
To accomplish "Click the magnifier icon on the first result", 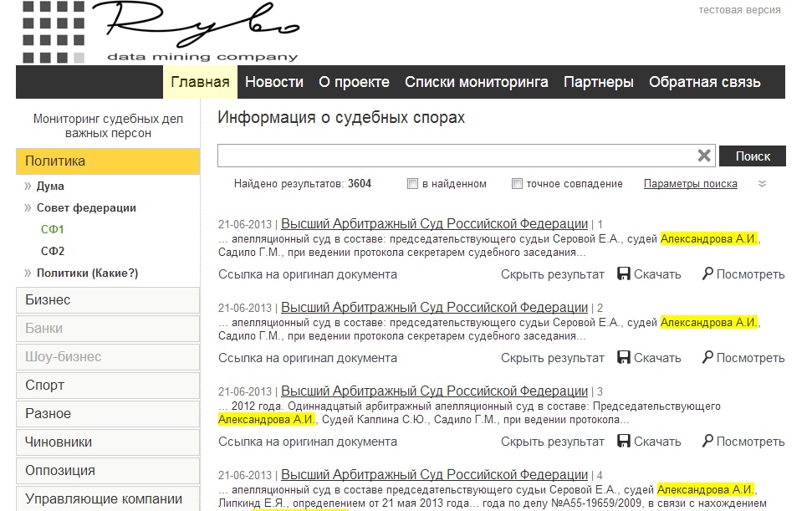I will [707, 274].
